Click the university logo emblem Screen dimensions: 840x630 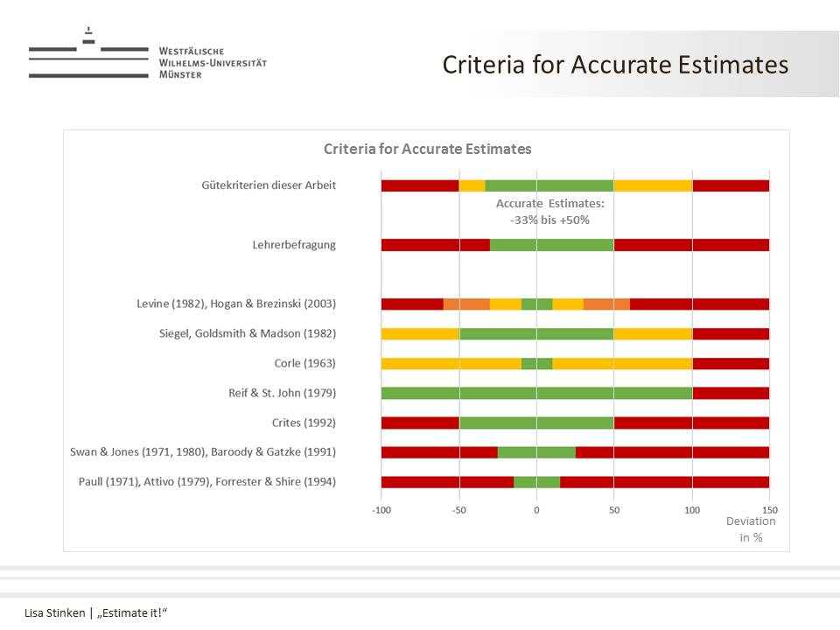tap(88, 54)
